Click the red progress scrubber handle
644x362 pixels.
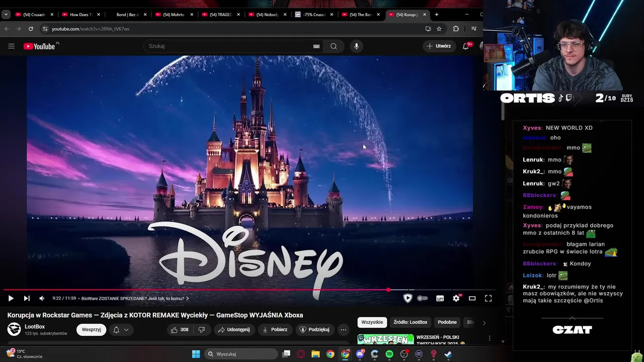point(388,290)
